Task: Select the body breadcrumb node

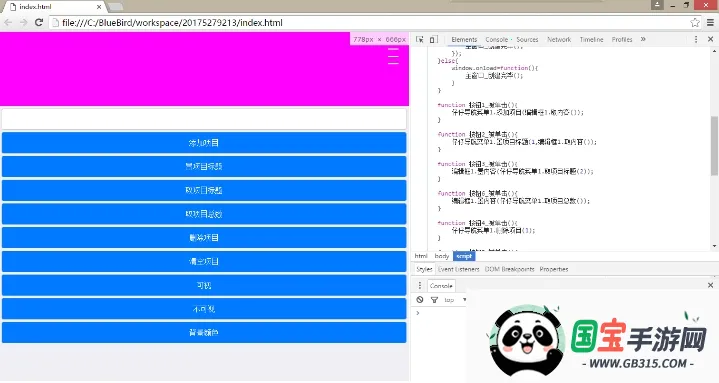Action: [x=442, y=256]
